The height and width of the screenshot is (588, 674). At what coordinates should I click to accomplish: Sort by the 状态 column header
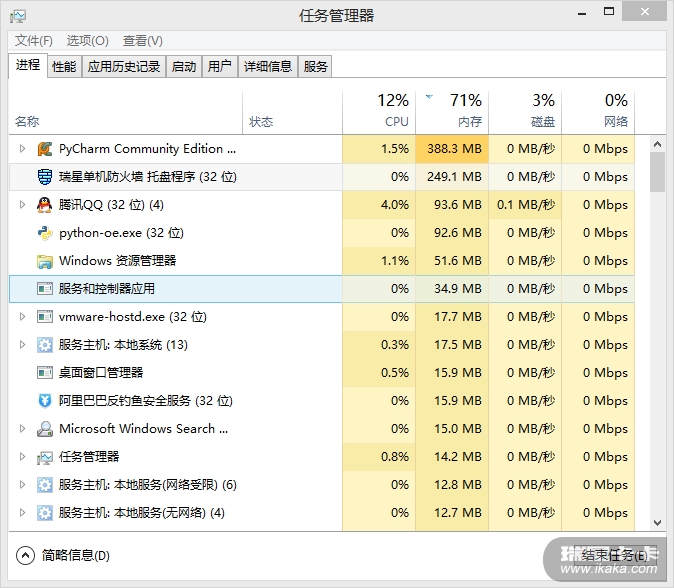pos(292,113)
